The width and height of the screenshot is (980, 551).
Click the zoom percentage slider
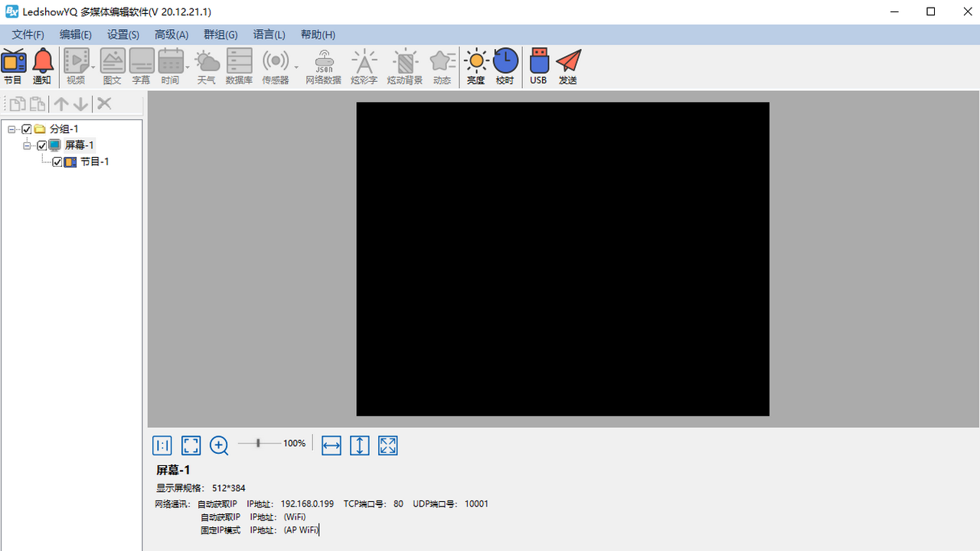[259, 443]
